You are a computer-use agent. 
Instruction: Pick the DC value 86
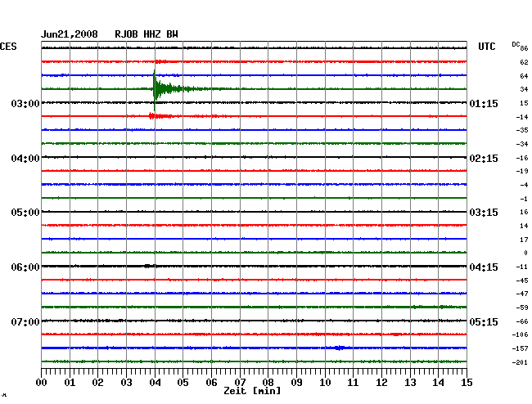[x=524, y=48]
